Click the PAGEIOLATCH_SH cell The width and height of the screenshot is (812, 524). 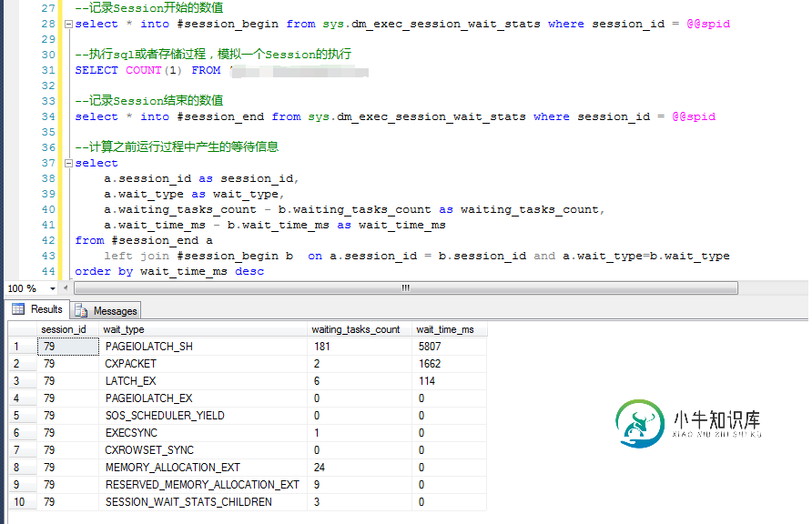click(203, 347)
